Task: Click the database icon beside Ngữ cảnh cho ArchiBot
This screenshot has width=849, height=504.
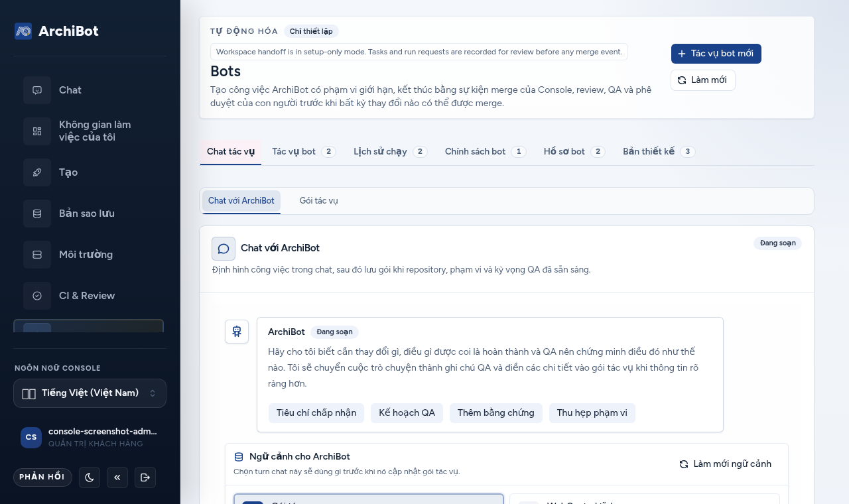Action: click(x=239, y=457)
